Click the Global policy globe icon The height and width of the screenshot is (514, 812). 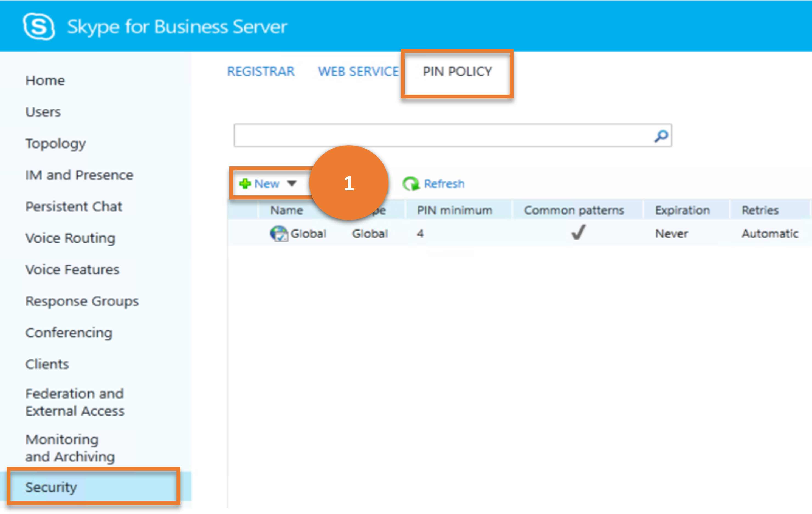point(279,233)
